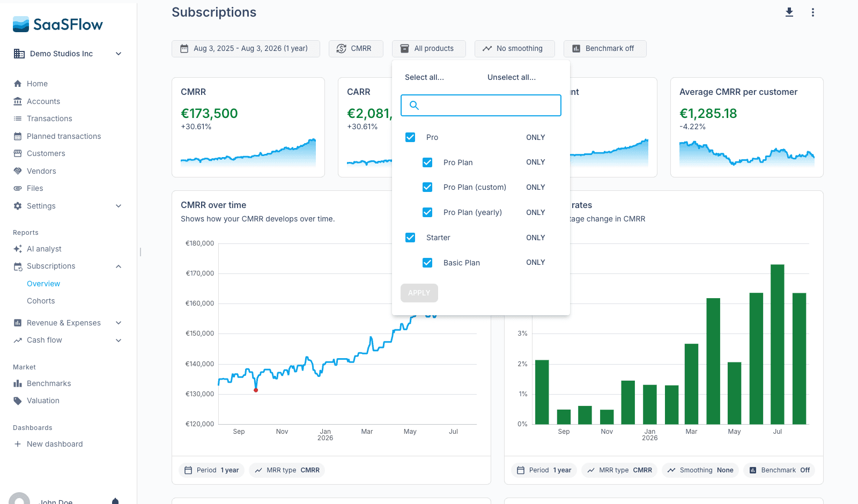
Task: Open the three-dot more options menu
Action: (x=813, y=12)
